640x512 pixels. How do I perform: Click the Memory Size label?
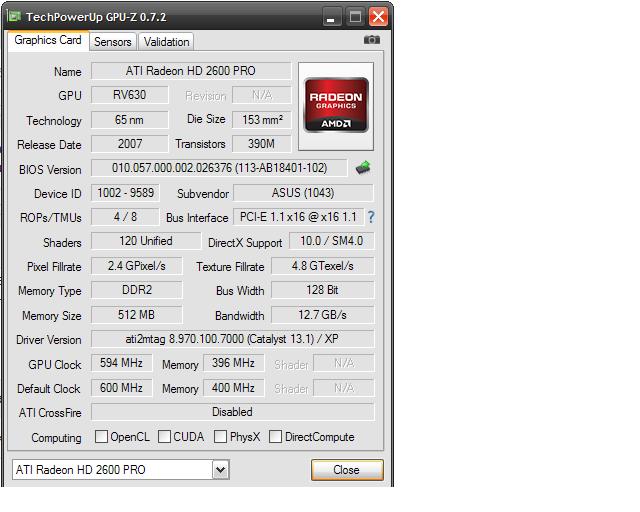point(51,316)
